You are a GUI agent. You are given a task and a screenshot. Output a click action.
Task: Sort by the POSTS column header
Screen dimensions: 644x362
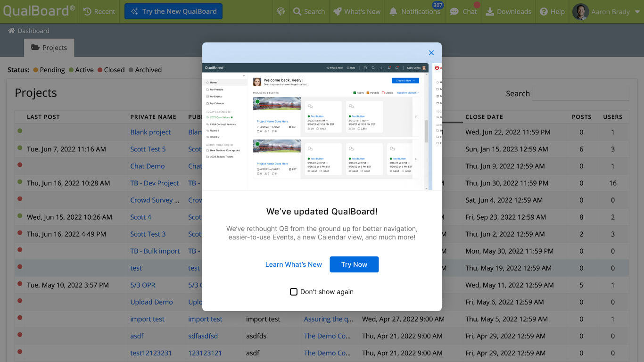click(581, 117)
